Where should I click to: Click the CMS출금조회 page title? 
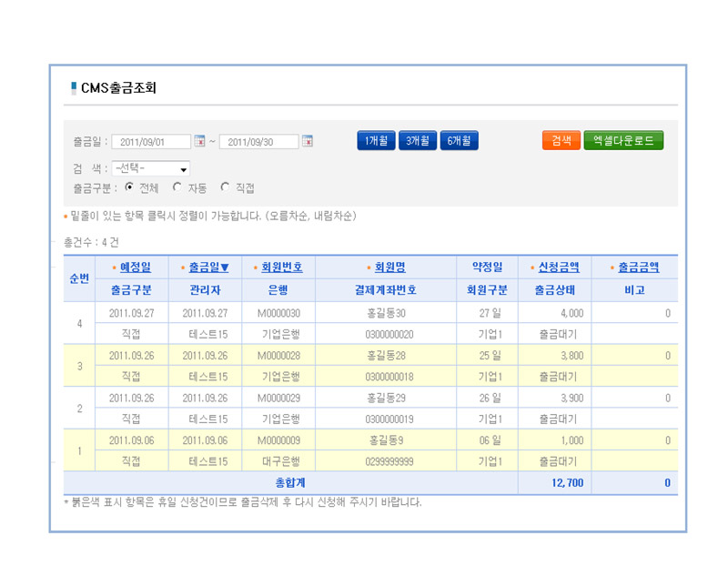[118, 87]
